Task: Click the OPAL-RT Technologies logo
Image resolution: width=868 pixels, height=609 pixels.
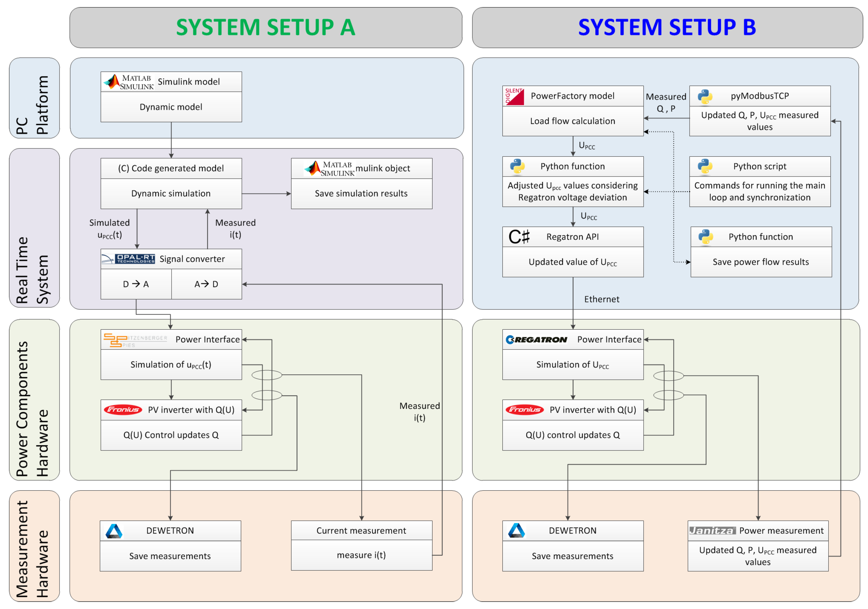Action: pyautogui.click(x=128, y=259)
